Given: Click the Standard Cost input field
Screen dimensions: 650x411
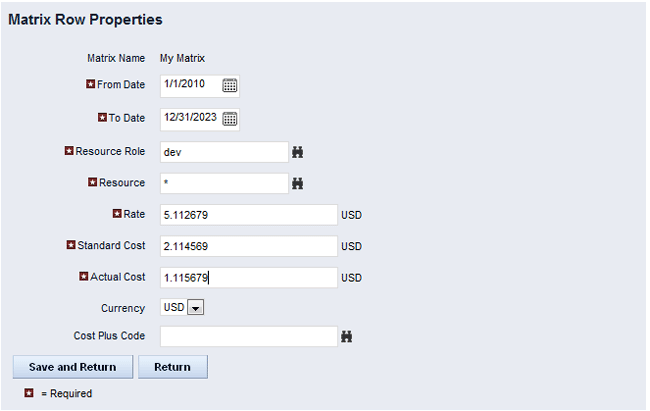Looking at the screenshot, I should point(248,246).
